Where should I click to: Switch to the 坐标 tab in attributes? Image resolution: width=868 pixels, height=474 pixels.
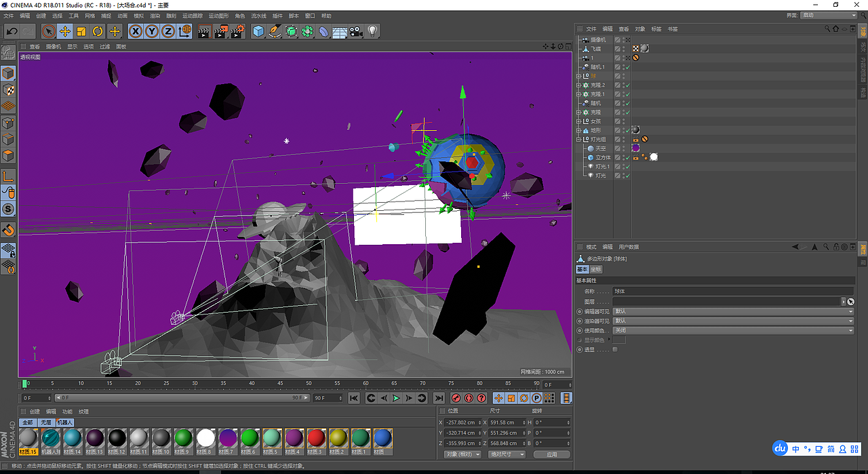click(x=597, y=269)
